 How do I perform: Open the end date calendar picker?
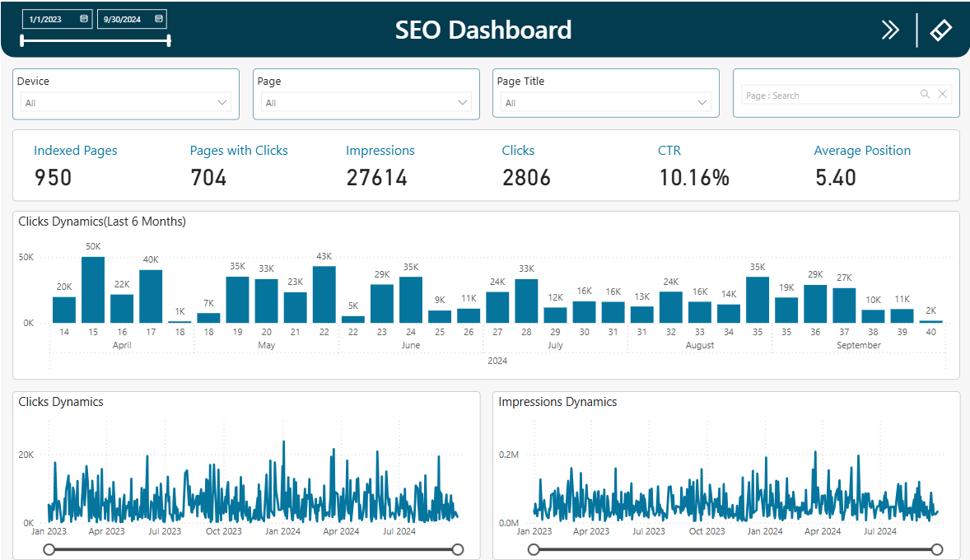pos(157,18)
